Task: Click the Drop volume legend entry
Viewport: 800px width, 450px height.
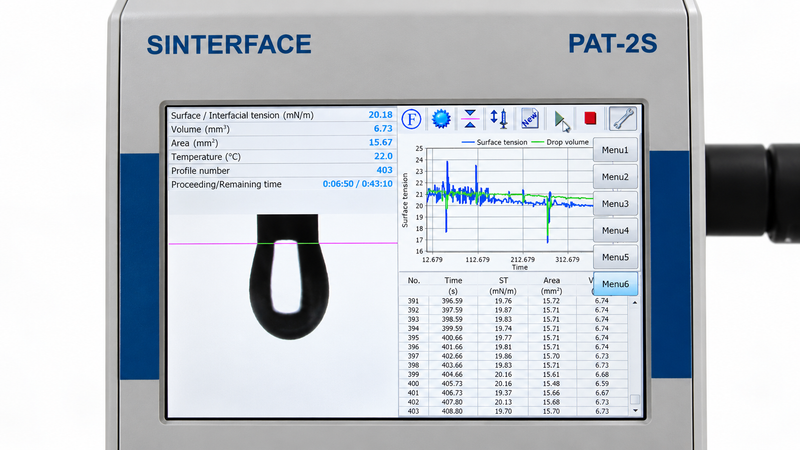Action: coord(560,142)
